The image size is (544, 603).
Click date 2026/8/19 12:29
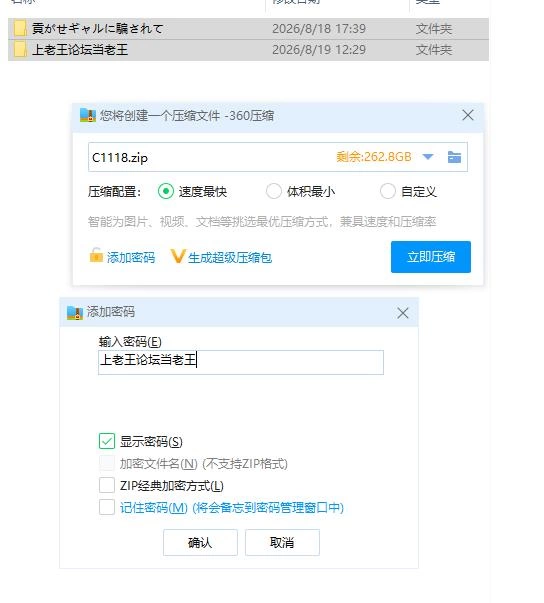[x=319, y=50]
